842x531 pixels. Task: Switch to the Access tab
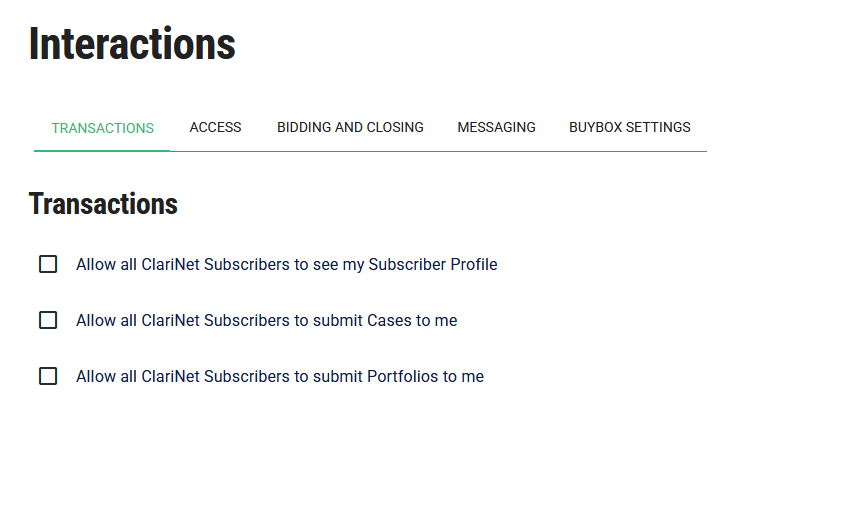coord(215,127)
